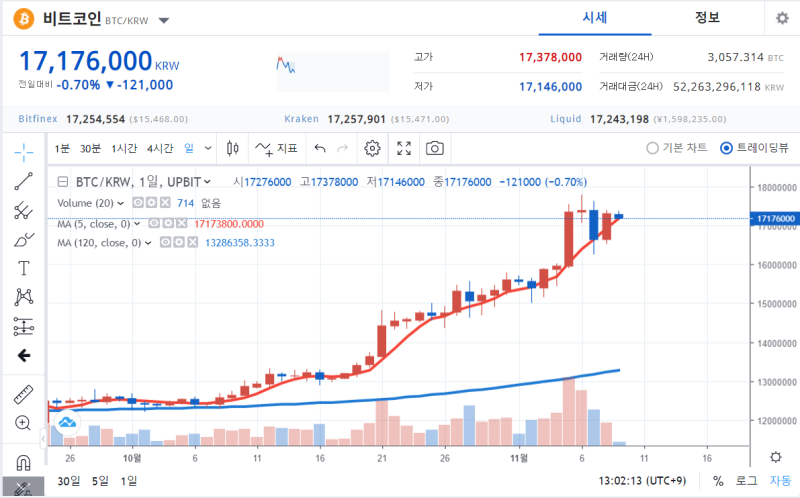Screen dimensions: 800x498
Task: Select the trend line drawing tool
Action: [23, 181]
